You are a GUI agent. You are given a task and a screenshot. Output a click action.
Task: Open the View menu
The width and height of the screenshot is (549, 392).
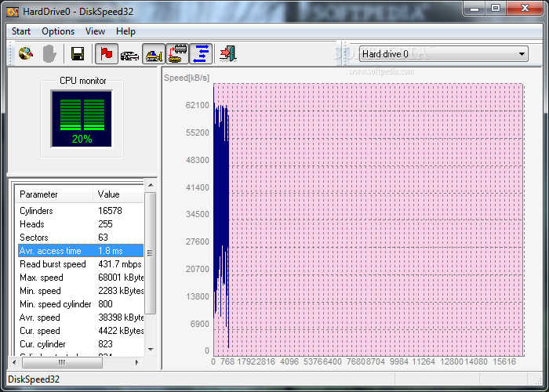click(x=95, y=31)
